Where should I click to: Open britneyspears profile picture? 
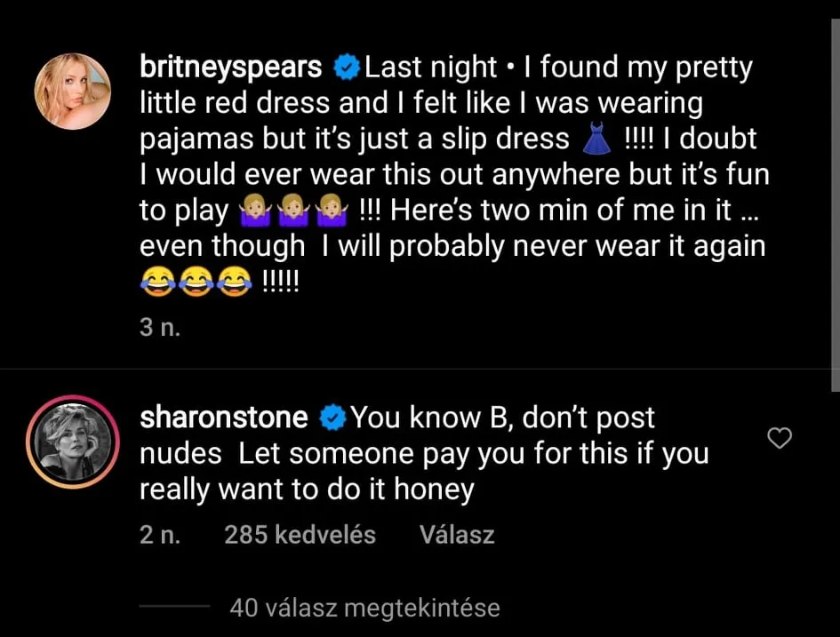pyautogui.click(x=73, y=91)
